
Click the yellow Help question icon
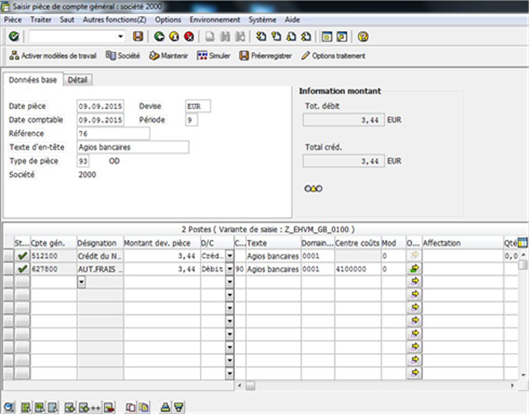tap(363, 36)
